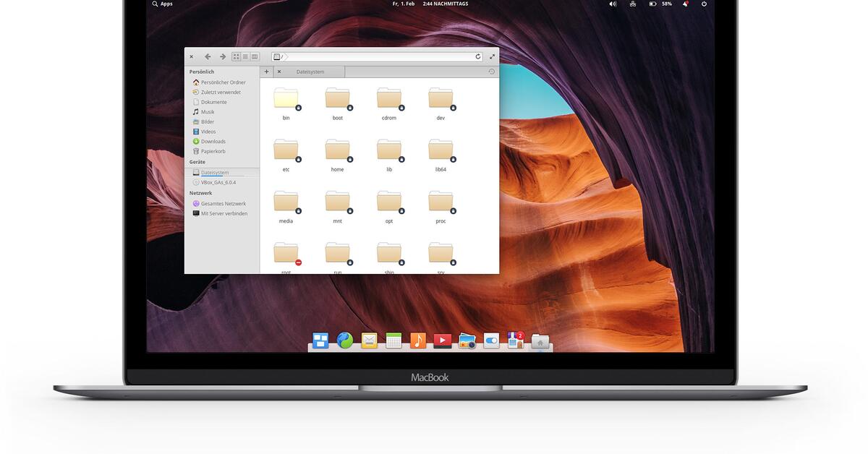The height and width of the screenshot is (454, 868).
Task: Select the media folder
Action: pos(286,206)
